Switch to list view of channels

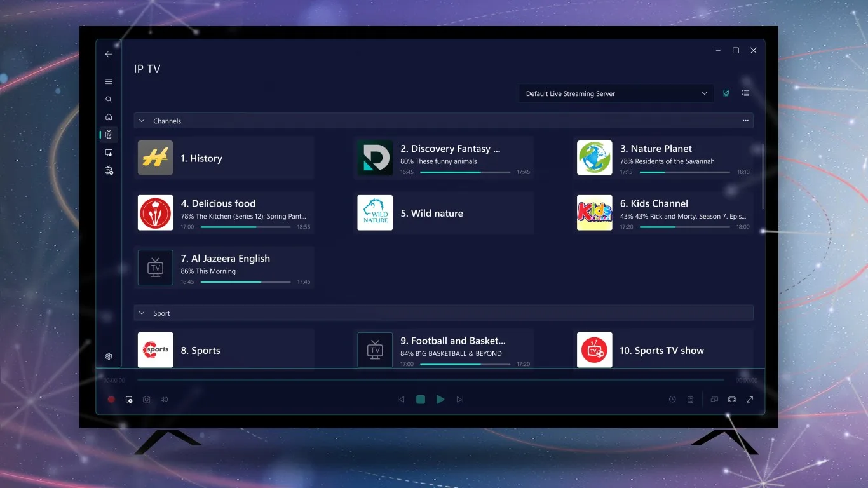coord(746,93)
